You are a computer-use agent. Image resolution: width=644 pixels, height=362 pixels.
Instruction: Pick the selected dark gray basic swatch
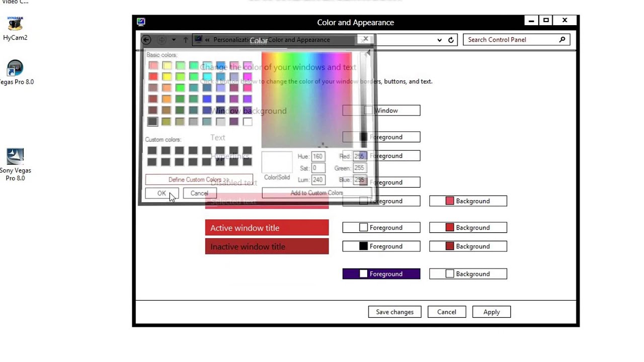[x=153, y=122]
